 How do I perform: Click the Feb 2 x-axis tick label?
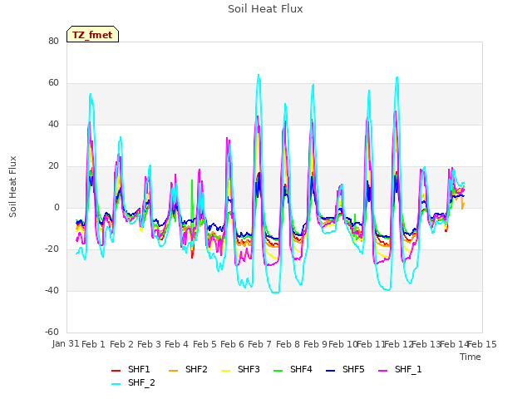pos(121,344)
